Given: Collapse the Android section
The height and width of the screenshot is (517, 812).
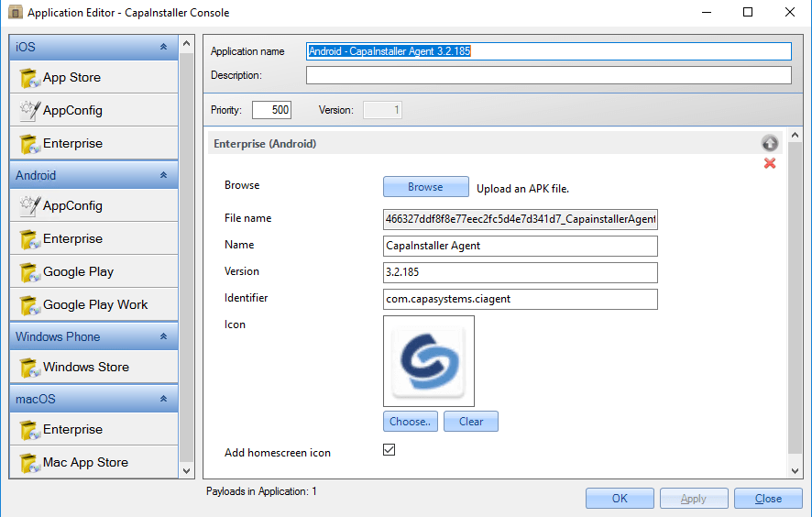Looking at the screenshot, I should pyautogui.click(x=164, y=175).
